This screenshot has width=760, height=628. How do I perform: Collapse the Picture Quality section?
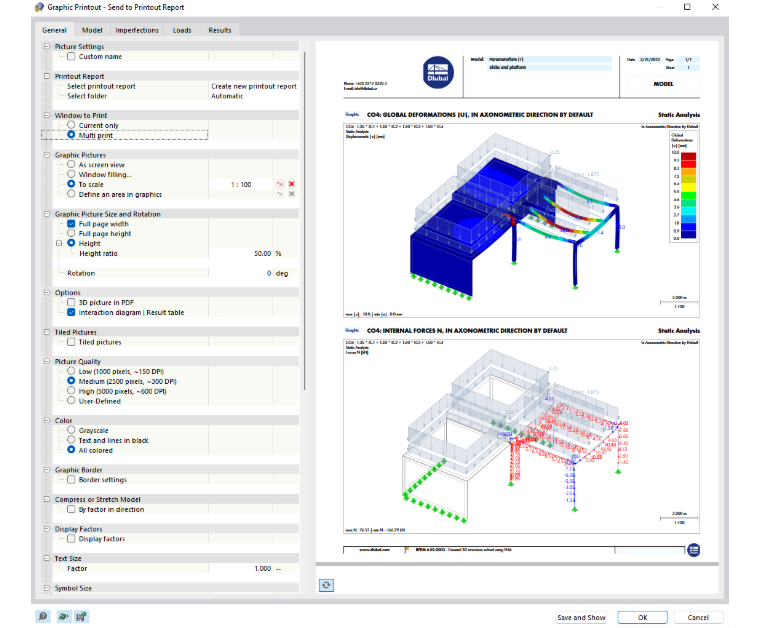pos(47,361)
